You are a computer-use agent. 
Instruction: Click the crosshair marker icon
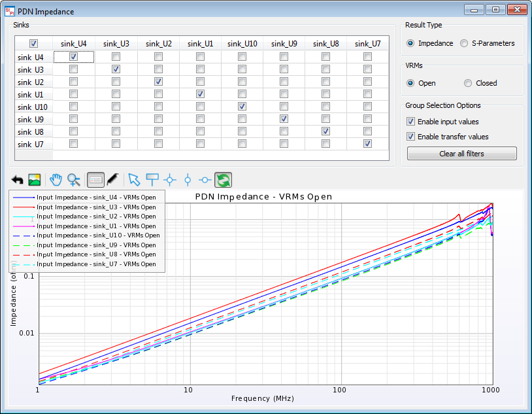click(x=170, y=179)
